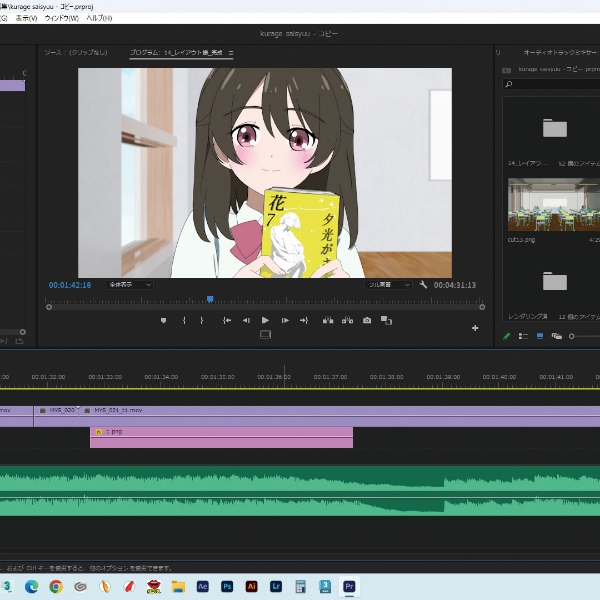
Task: Open After Effects from the taskbar
Action: tap(203, 586)
